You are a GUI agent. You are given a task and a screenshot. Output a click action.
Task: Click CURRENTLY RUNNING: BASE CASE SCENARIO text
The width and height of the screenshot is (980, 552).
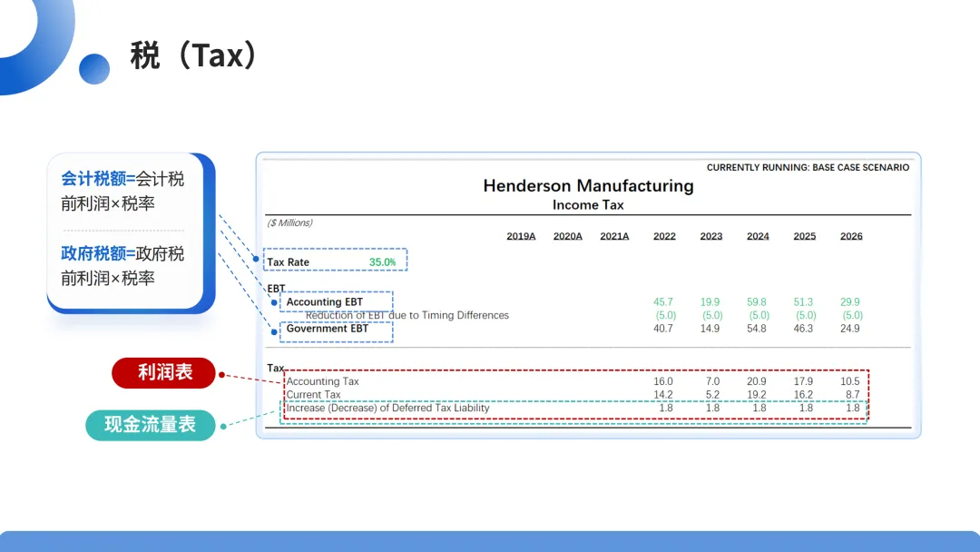pos(808,168)
